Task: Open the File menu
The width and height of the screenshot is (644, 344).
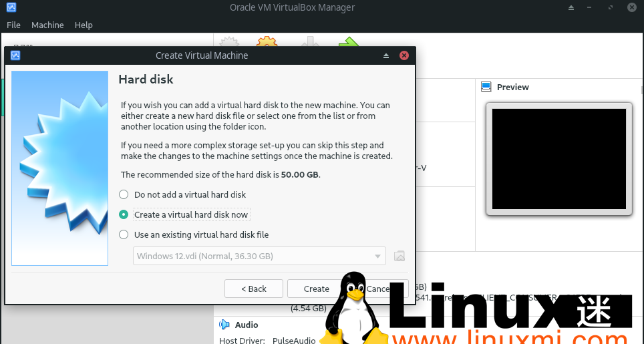Action: 13,25
